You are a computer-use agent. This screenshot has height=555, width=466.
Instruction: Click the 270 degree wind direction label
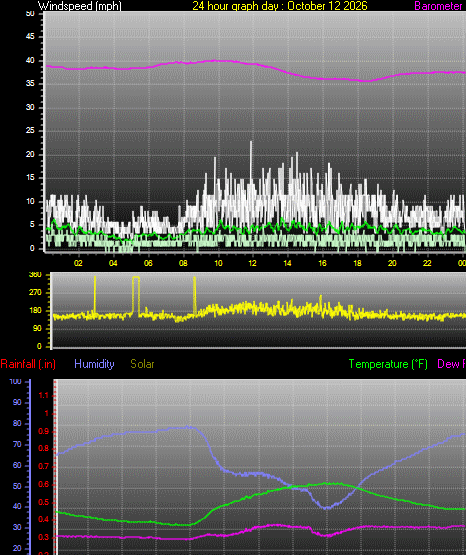coord(35,292)
